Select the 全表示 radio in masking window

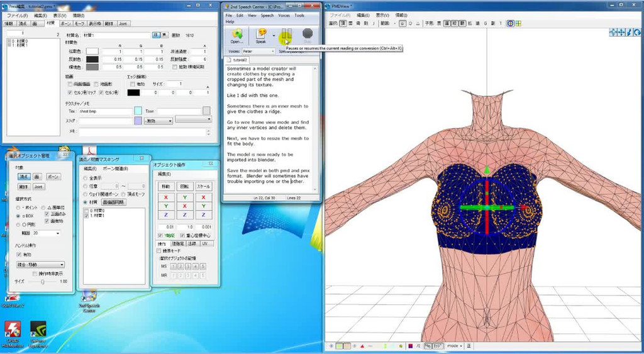tap(86, 178)
